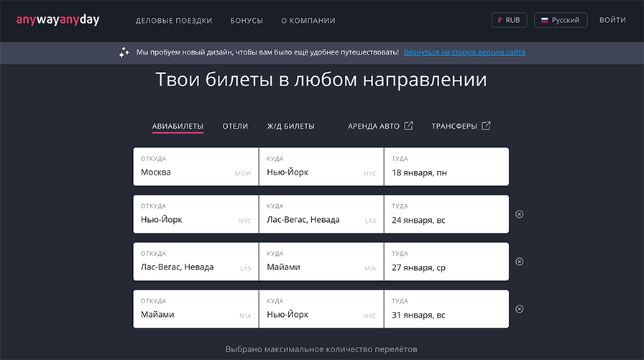Click the external link icon next to Аренда авто
This screenshot has height=360, width=644.
(409, 126)
